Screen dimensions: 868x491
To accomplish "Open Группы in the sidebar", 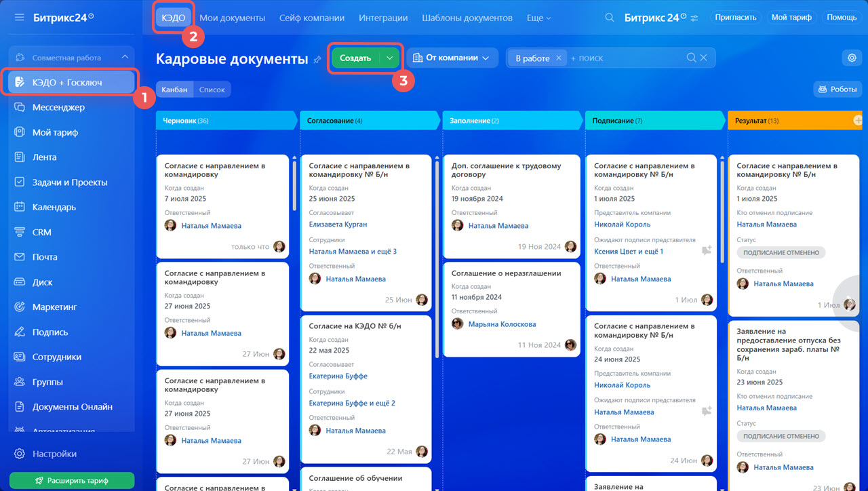I will 47,382.
